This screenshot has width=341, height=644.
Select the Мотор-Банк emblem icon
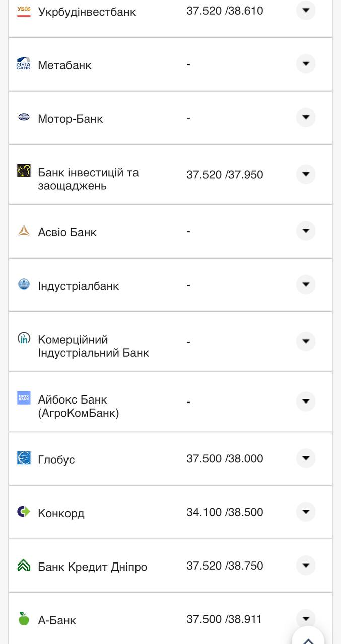pyautogui.click(x=24, y=118)
